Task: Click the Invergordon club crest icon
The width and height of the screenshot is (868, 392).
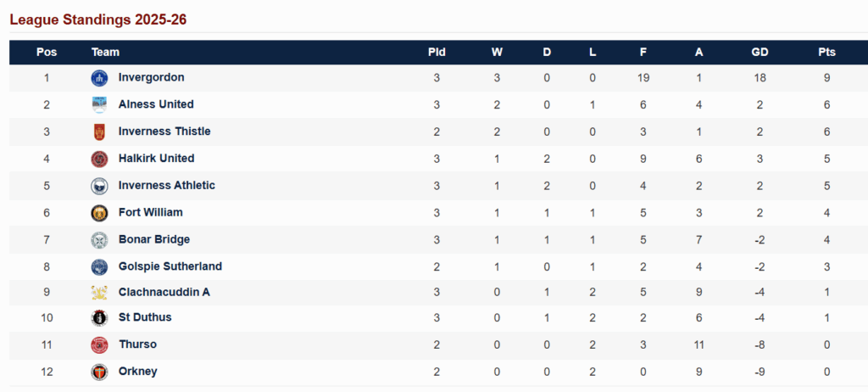Action: 100,78
